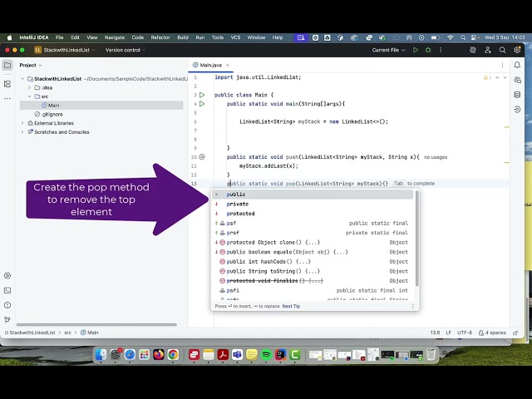The width and height of the screenshot is (532, 399).
Task: Expand External Libraries node
Action: click(22, 123)
